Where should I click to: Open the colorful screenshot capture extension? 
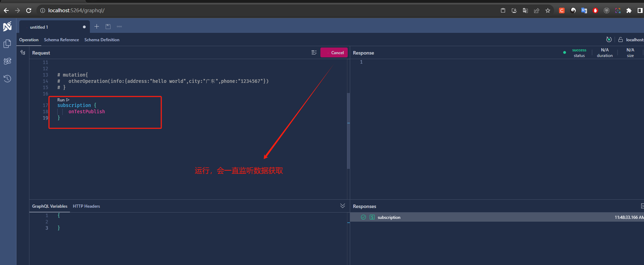pos(618,10)
